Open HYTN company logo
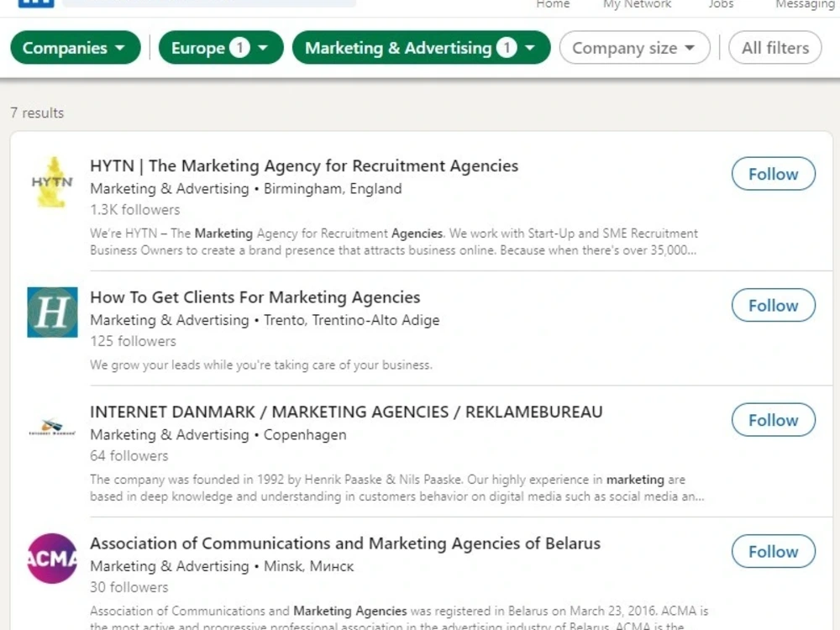The width and height of the screenshot is (840, 630). pos(52,182)
